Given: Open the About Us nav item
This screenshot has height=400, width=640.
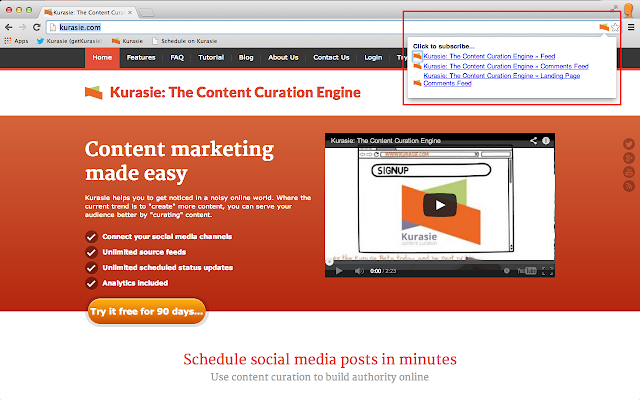Looking at the screenshot, I should click(283, 58).
